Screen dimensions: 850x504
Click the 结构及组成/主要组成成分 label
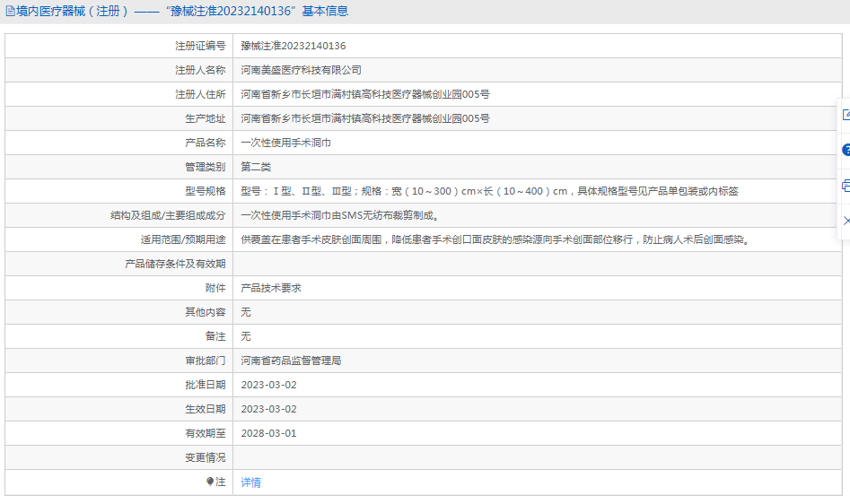pyautogui.click(x=168, y=215)
